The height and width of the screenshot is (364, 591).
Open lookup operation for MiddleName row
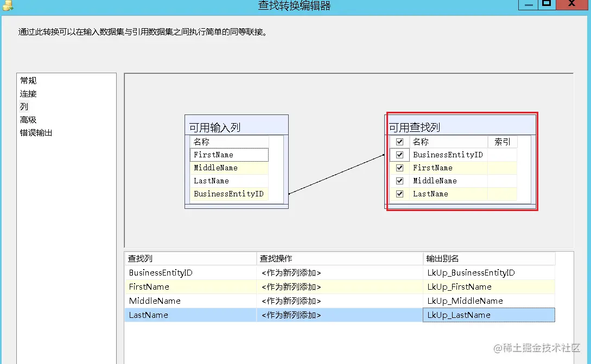(x=340, y=301)
